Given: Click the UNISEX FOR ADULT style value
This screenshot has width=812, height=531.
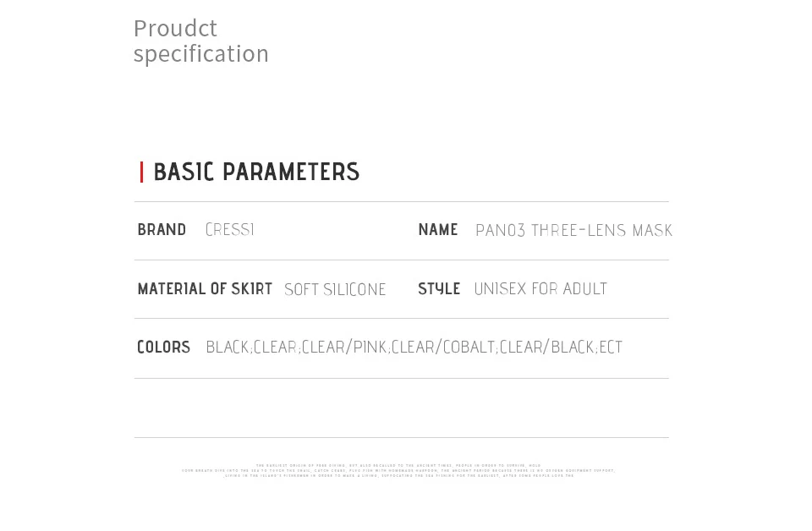Looking at the screenshot, I should [x=540, y=289].
